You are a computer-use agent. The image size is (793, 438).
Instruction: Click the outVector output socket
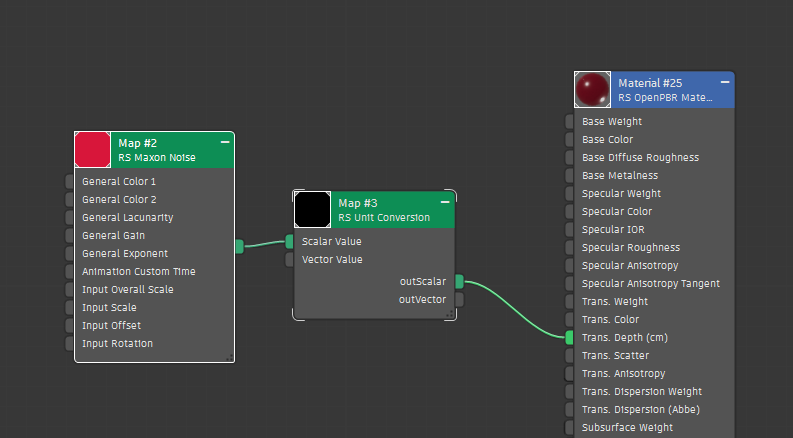[x=459, y=299]
